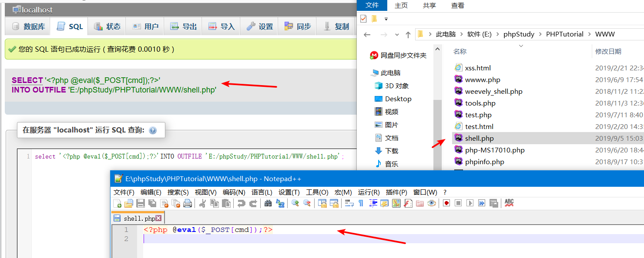Open Notepad++ 编码(N) menu
Viewport: 644px width, 258px height.
234,192
